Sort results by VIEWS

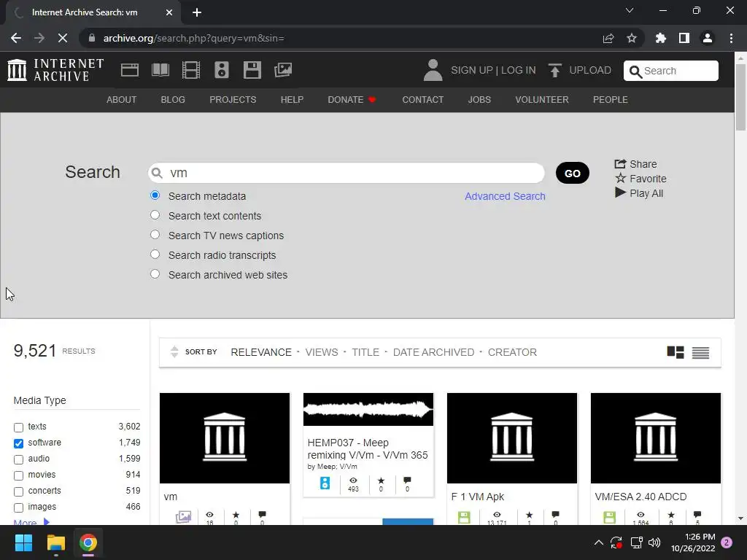[322, 352]
